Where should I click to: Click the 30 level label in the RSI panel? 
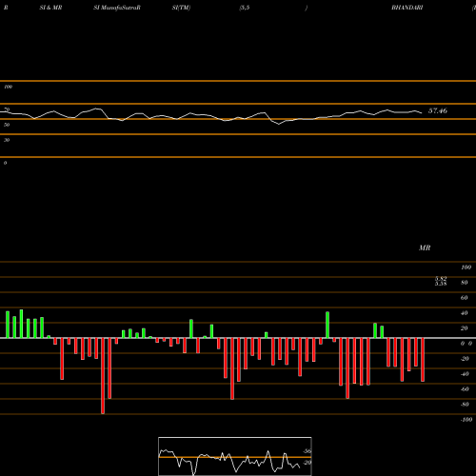click(7, 140)
